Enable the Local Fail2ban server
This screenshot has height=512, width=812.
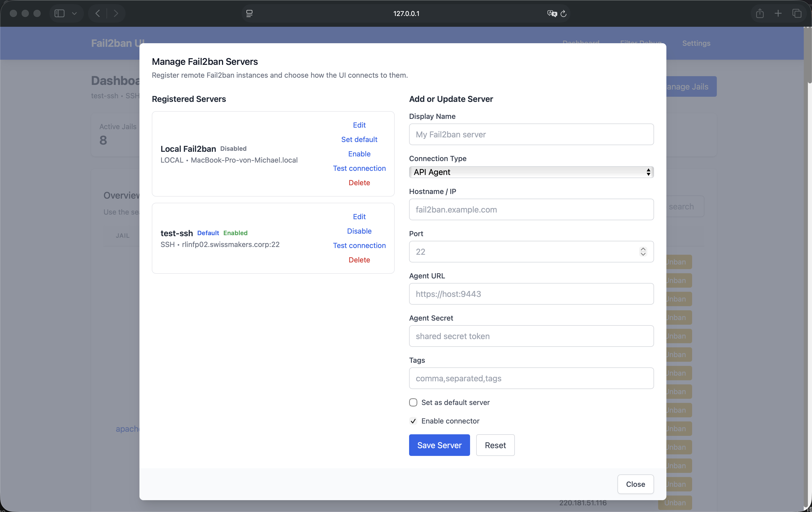pos(359,154)
